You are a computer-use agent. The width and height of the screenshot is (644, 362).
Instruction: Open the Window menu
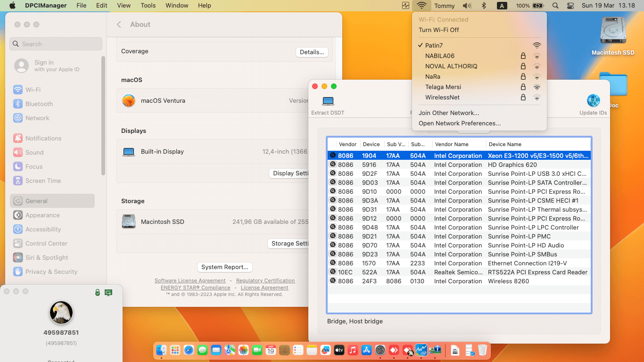[177, 6]
